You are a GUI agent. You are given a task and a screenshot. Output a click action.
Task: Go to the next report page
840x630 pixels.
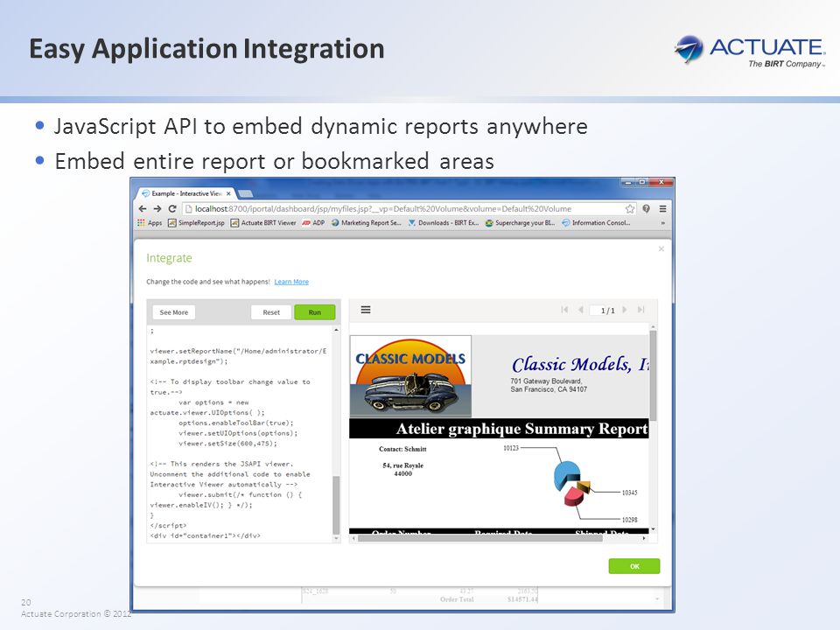[x=625, y=310]
